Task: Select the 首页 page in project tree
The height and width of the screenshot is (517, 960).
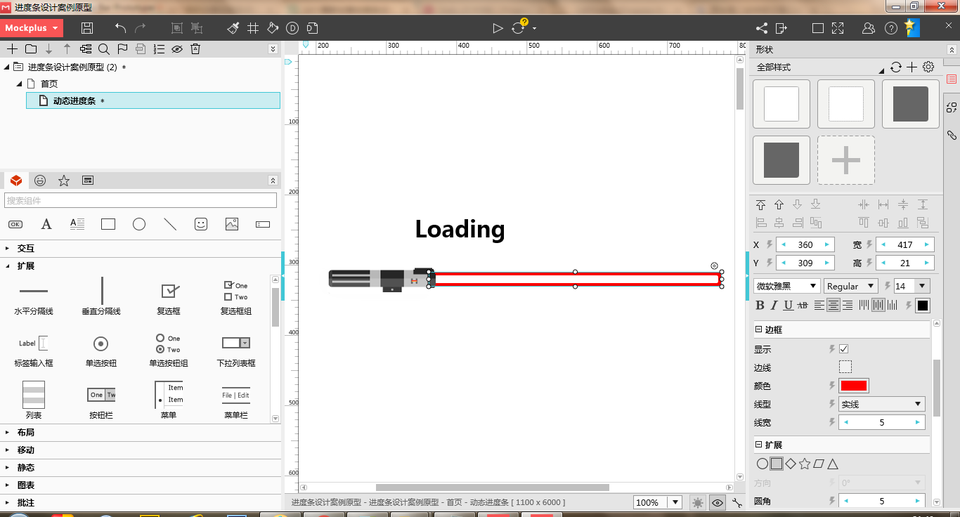Action: coord(49,84)
